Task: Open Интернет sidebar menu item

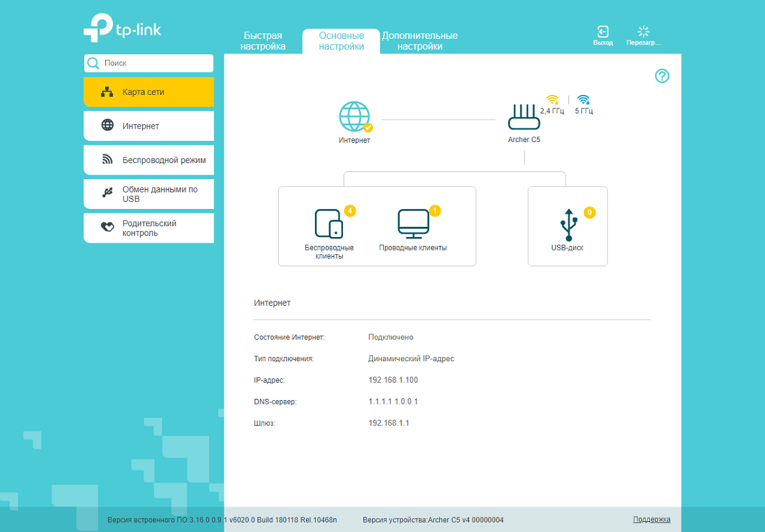Action: point(149,126)
